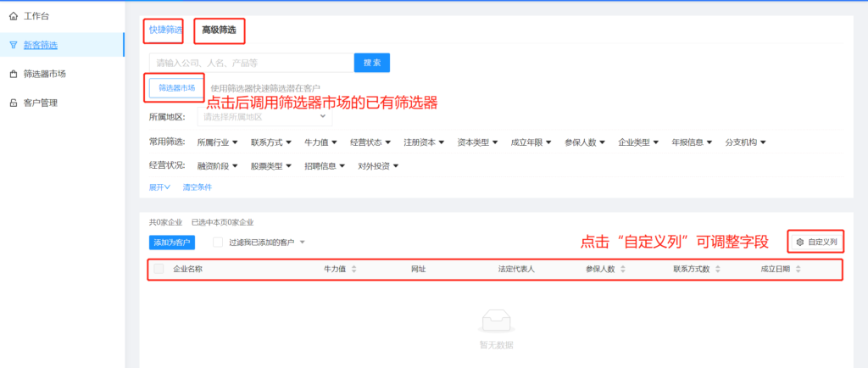Switch to the 高级筛选 tab
868x368 pixels.
point(220,31)
